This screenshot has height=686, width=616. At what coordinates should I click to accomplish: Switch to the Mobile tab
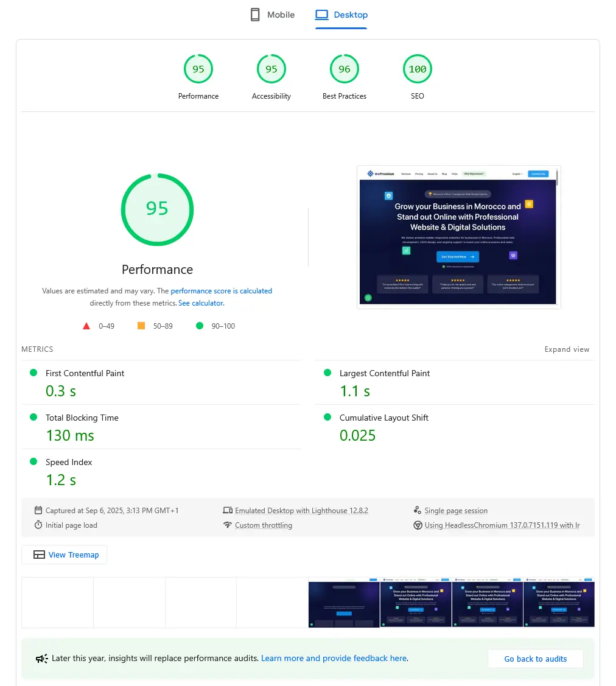272,15
